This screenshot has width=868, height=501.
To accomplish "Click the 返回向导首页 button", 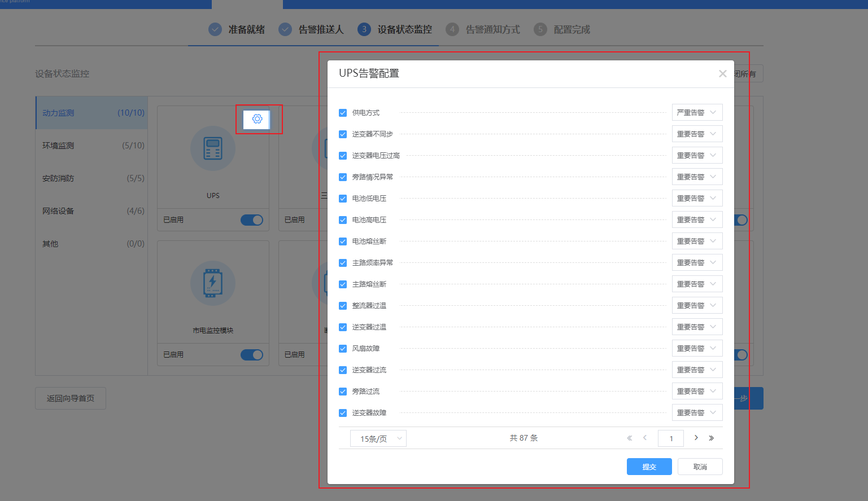I will tap(71, 398).
